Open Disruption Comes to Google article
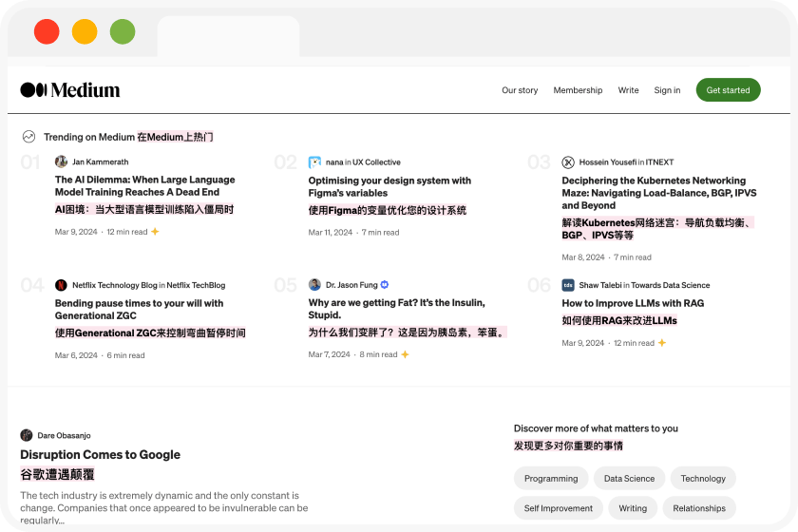This screenshot has height=532, width=798. 101,455
